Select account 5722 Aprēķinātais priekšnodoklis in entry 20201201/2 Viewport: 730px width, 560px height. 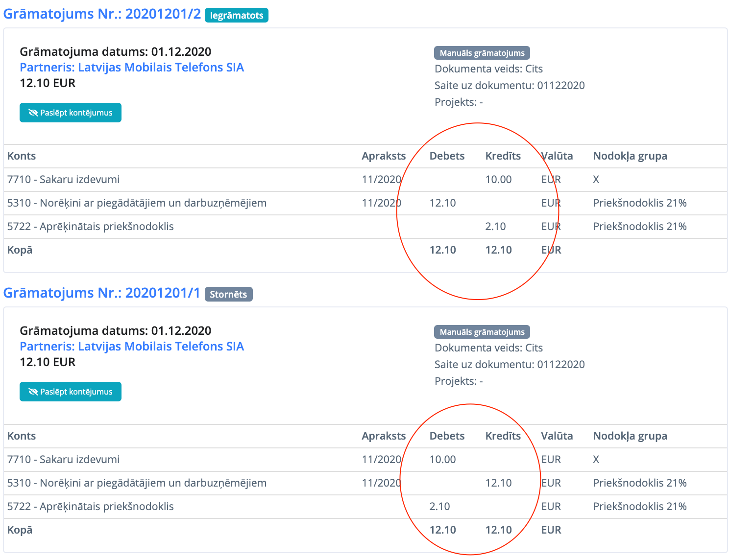[91, 227]
